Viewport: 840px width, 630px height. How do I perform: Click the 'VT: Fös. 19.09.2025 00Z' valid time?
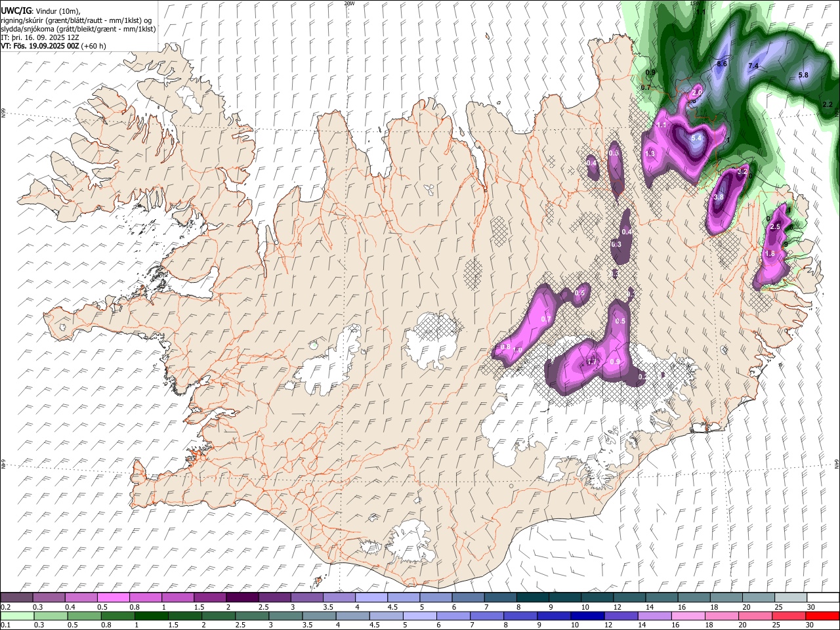click(41, 46)
